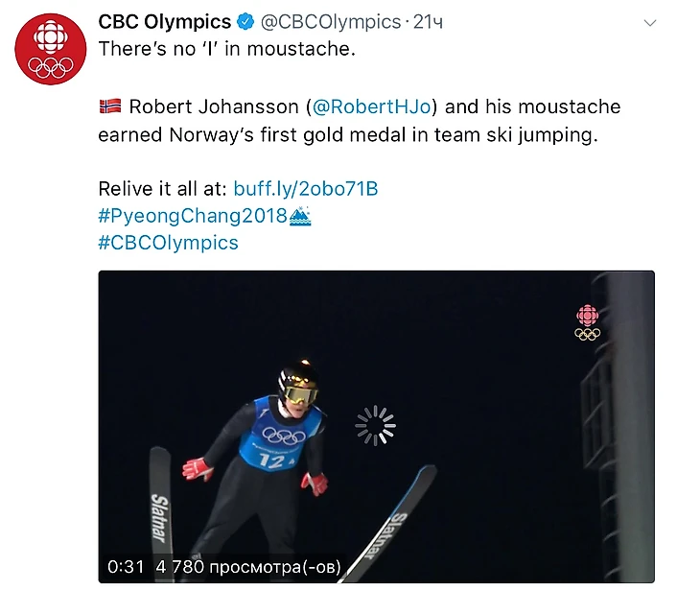This screenshot has height=590, width=700.
Task: Click the ski jumper's bib number 12
Action: click(271, 460)
